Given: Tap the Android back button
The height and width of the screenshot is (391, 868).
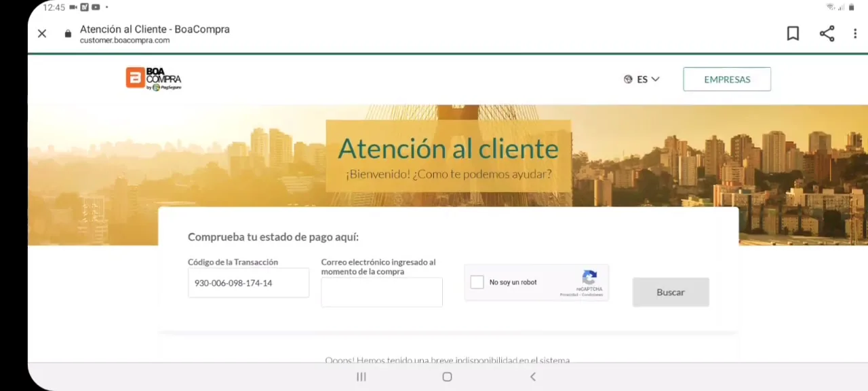Looking at the screenshot, I should point(533,377).
